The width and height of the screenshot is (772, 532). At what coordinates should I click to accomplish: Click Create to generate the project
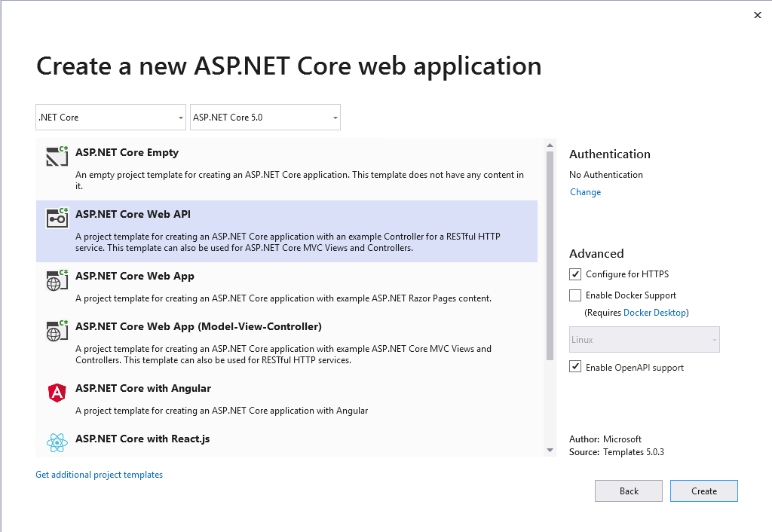703,491
